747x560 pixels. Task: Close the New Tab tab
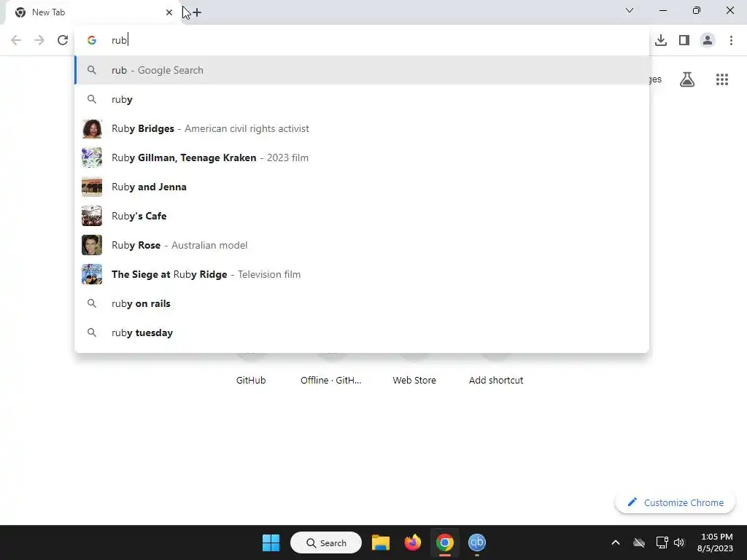pyautogui.click(x=169, y=12)
